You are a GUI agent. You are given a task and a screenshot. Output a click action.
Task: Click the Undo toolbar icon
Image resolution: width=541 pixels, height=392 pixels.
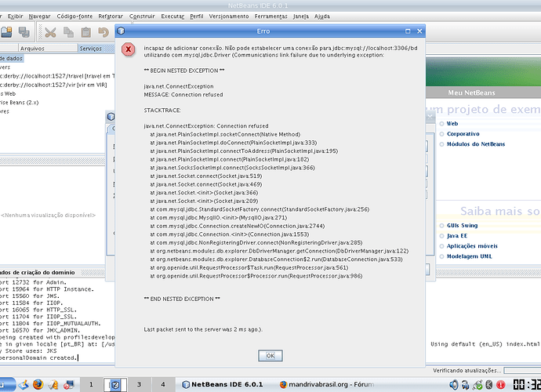pos(103,32)
